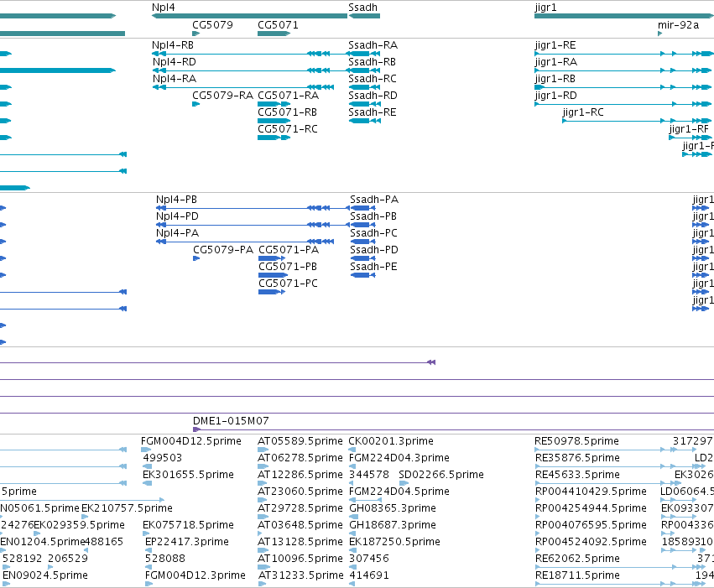Open EST FGM004D12.5prime
The image size is (714, 588).
[x=190, y=441]
